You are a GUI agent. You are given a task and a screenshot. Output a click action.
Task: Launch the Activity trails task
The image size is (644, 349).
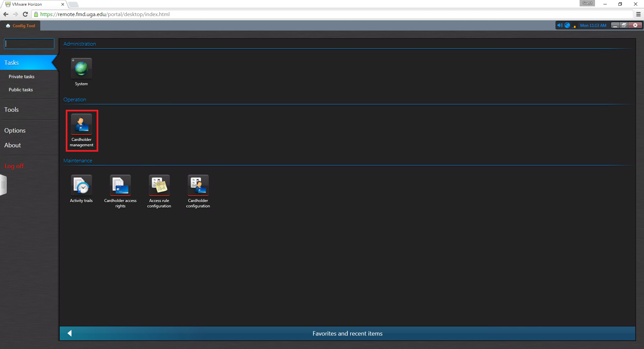(x=81, y=186)
